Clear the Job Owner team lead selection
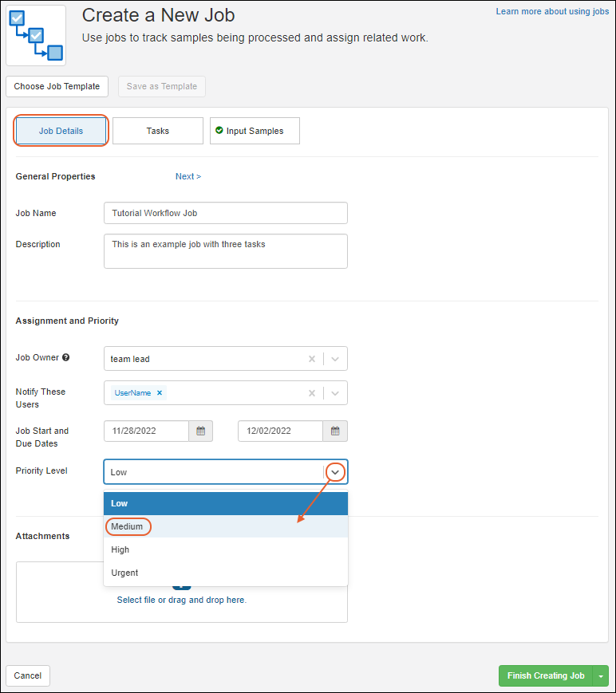Screen dimensions: 616x693 coord(312,359)
